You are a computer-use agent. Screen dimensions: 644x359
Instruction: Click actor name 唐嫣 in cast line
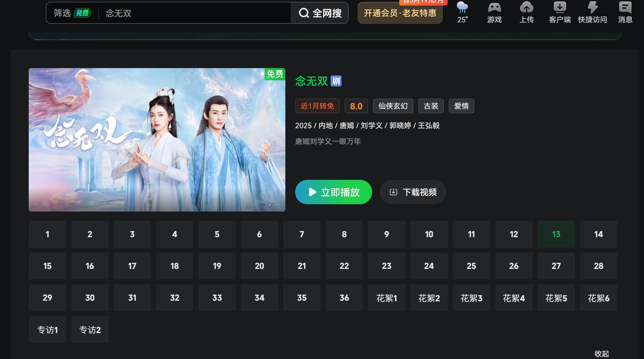click(x=347, y=126)
